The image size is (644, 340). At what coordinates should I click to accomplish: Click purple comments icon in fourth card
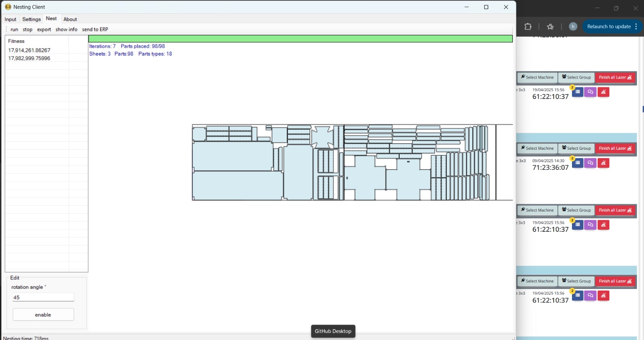point(590,295)
